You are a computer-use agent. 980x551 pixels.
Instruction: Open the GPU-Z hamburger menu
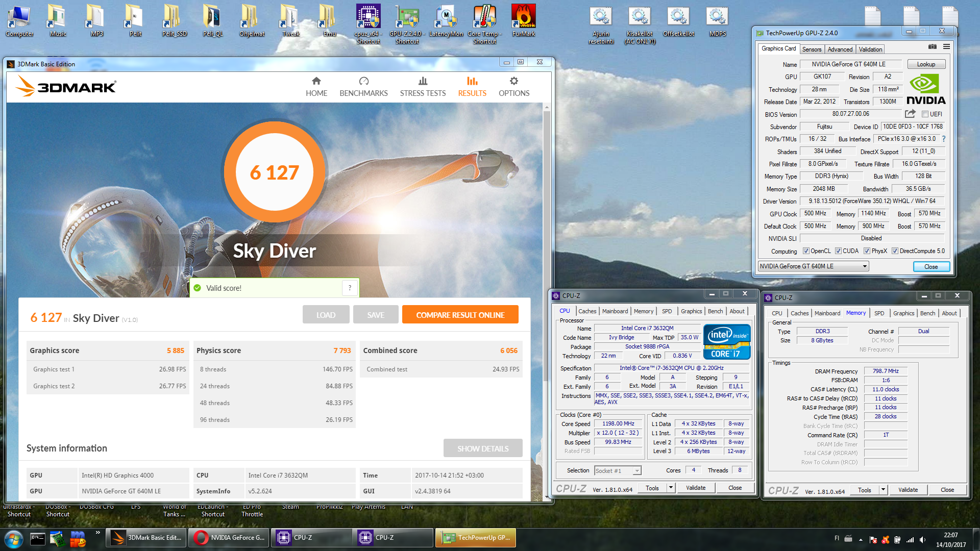[x=946, y=46]
